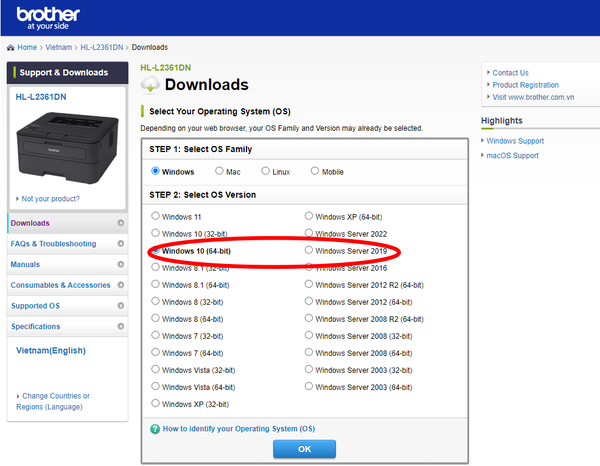Select the Mobile OS family radio button
Screen dimensions: 600x466
coord(315,171)
